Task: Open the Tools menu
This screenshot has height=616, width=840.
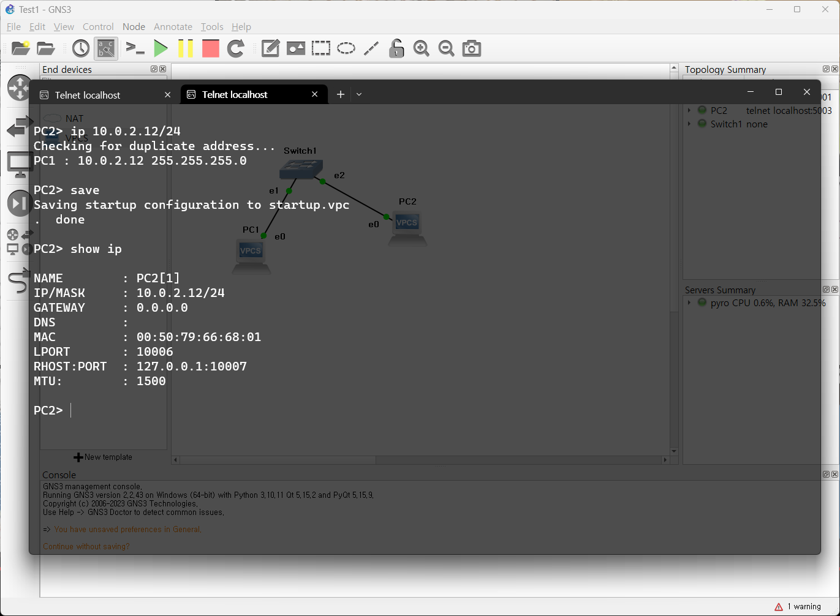Action: coord(212,26)
